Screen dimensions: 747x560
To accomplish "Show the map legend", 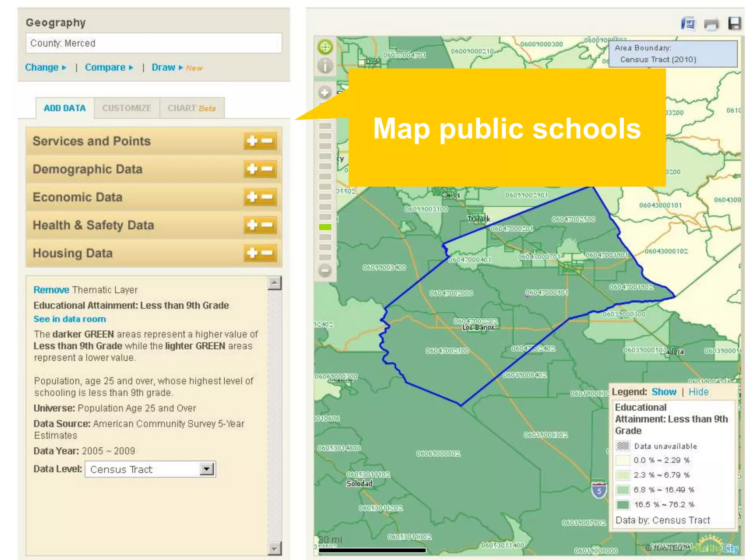I will coord(664,392).
